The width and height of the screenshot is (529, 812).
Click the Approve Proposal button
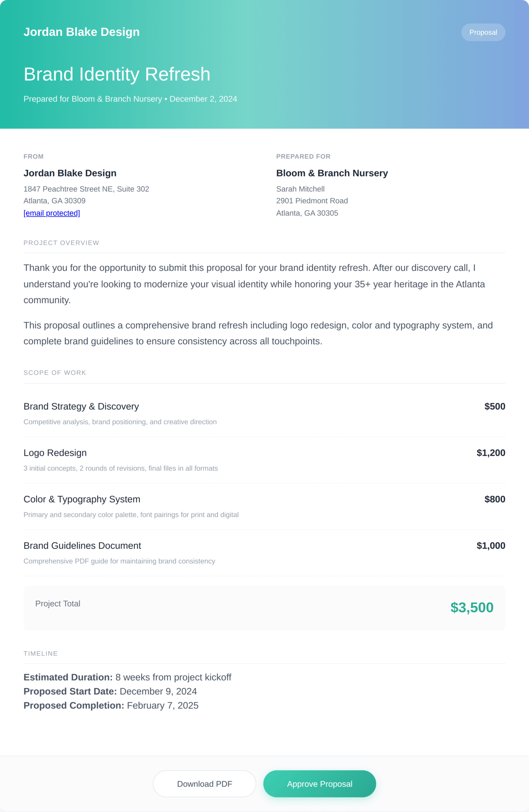(320, 784)
